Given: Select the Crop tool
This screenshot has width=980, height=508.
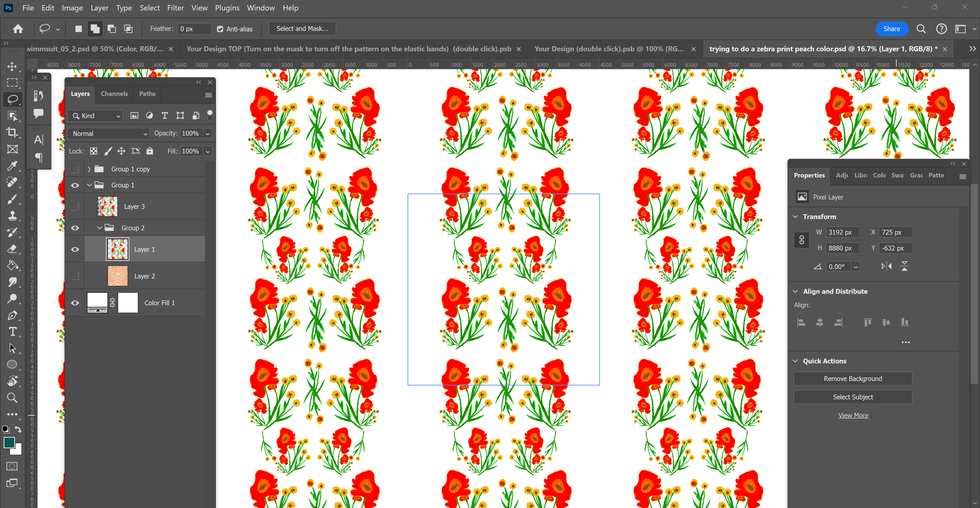Looking at the screenshot, I should (12, 132).
